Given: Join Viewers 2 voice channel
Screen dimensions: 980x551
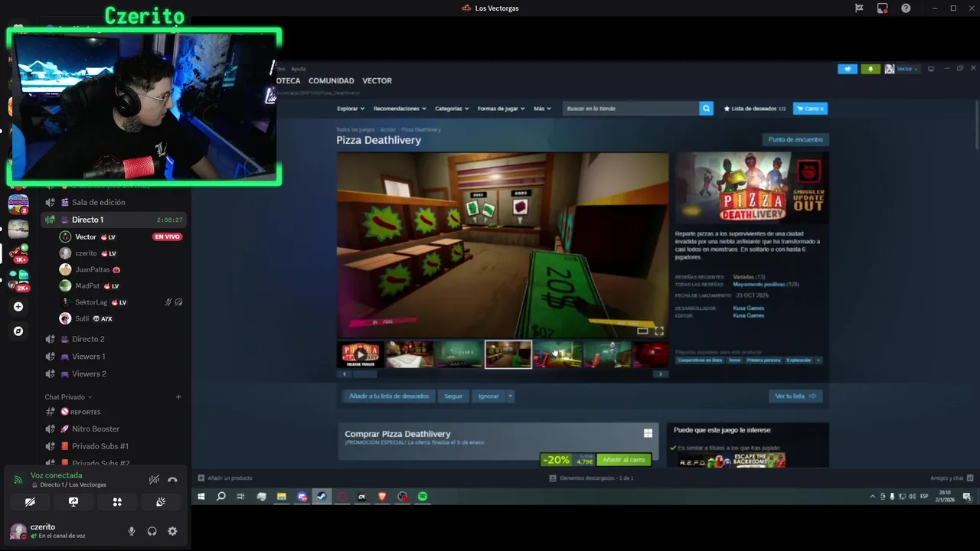Looking at the screenshot, I should (113, 374).
